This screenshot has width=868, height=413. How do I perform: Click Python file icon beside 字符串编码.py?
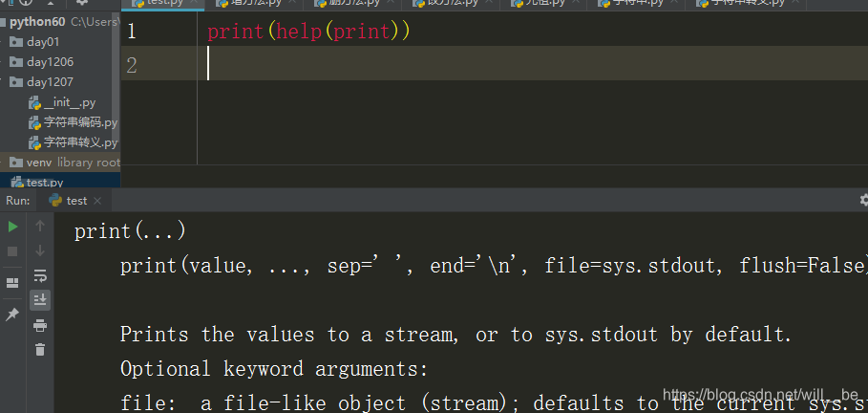tap(35, 123)
